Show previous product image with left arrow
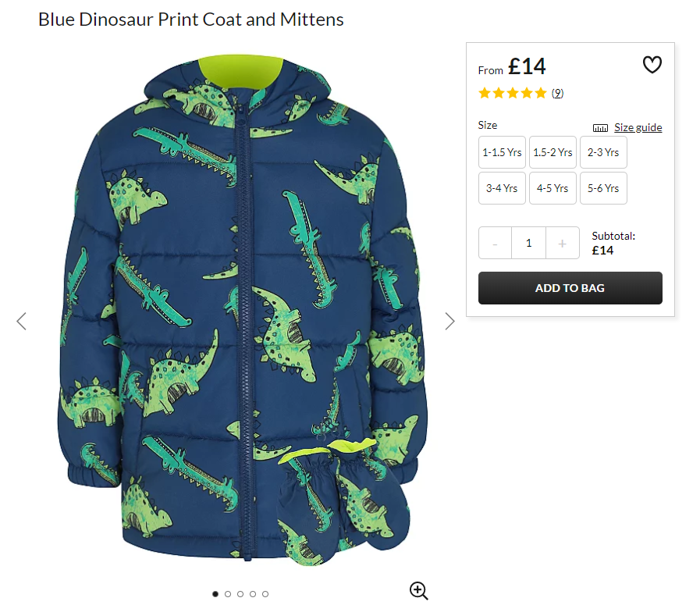The width and height of the screenshot is (700, 605). 21,321
